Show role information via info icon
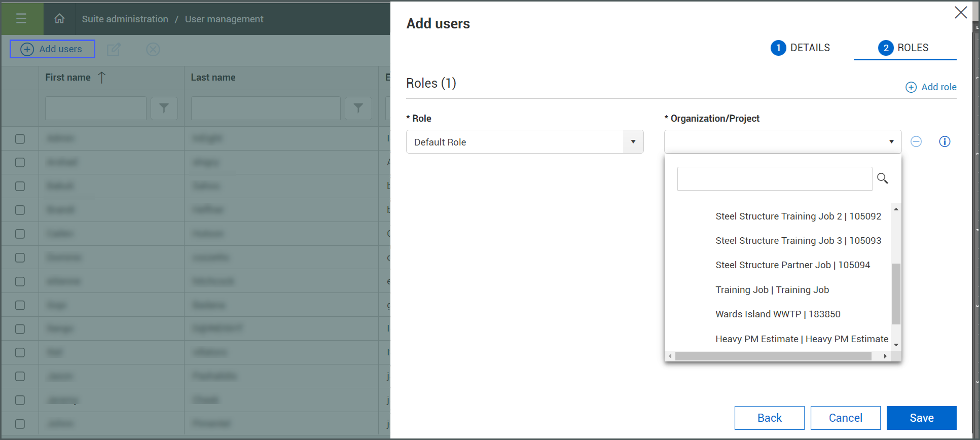This screenshot has width=980, height=440. click(944, 142)
